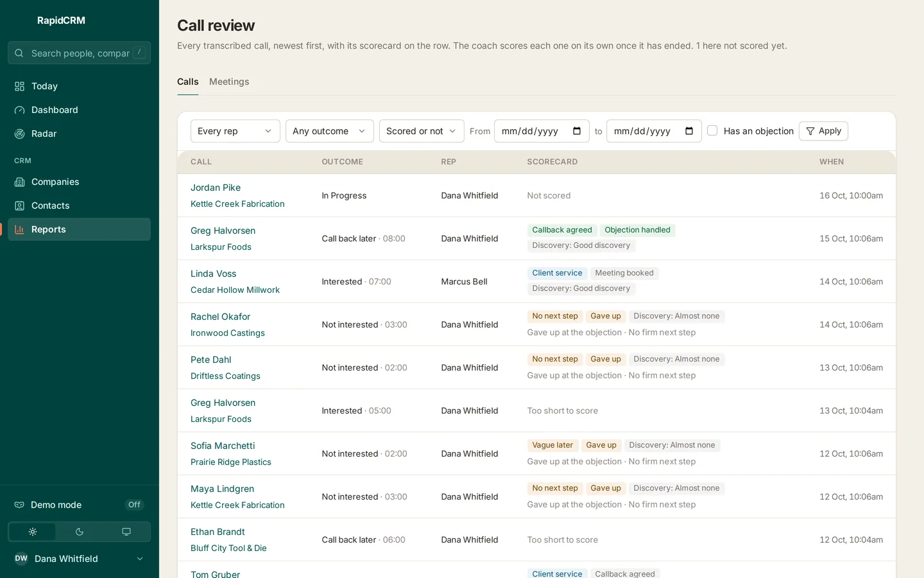The height and width of the screenshot is (578, 924).
Task: Open Sofia Marchetti call link
Action: pyautogui.click(x=223, y=446)
